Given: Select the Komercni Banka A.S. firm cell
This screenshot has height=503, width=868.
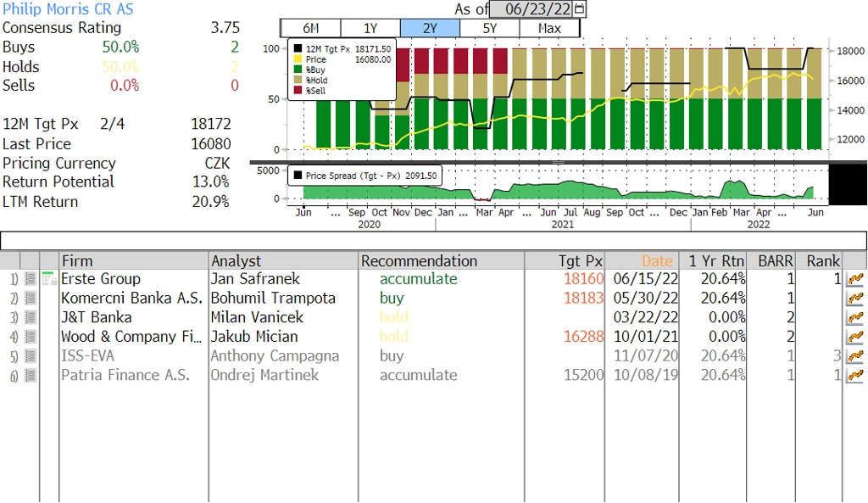Looking at the screenshot, I should tap(131, 298).
